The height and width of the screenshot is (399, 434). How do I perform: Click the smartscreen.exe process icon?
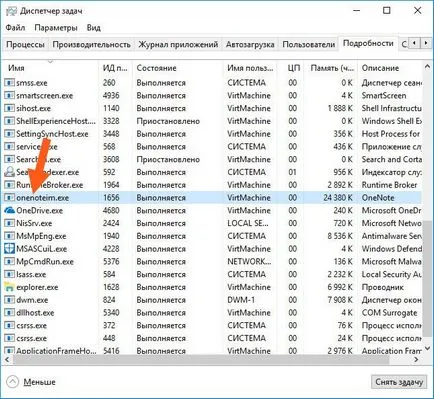pyautogui.click(x=9, y=95)
